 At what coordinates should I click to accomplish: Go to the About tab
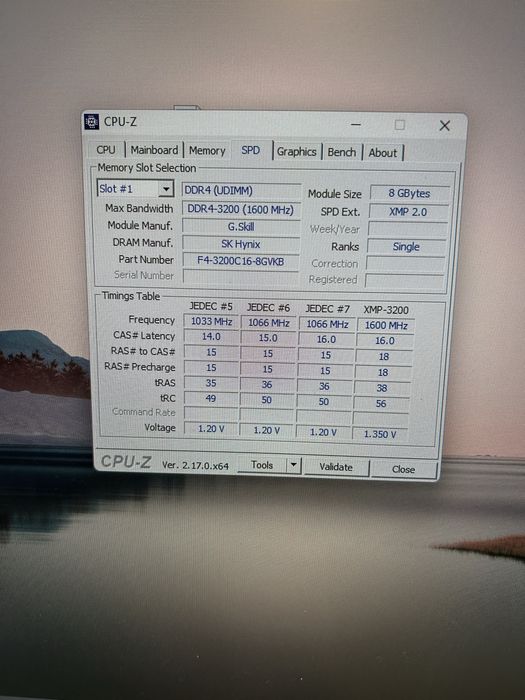383,153
